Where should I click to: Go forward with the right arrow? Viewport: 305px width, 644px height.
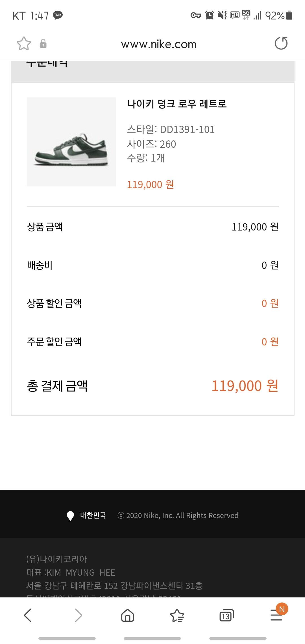tap(78, 615)
